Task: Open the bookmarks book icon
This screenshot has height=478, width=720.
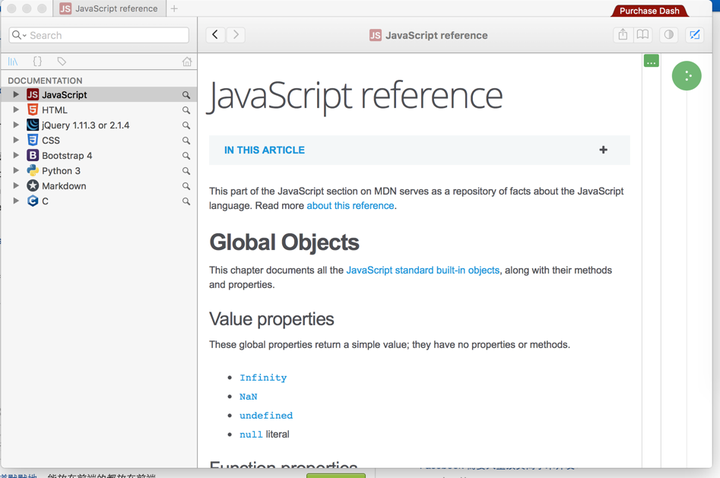Action: click(x=642, y=35)
